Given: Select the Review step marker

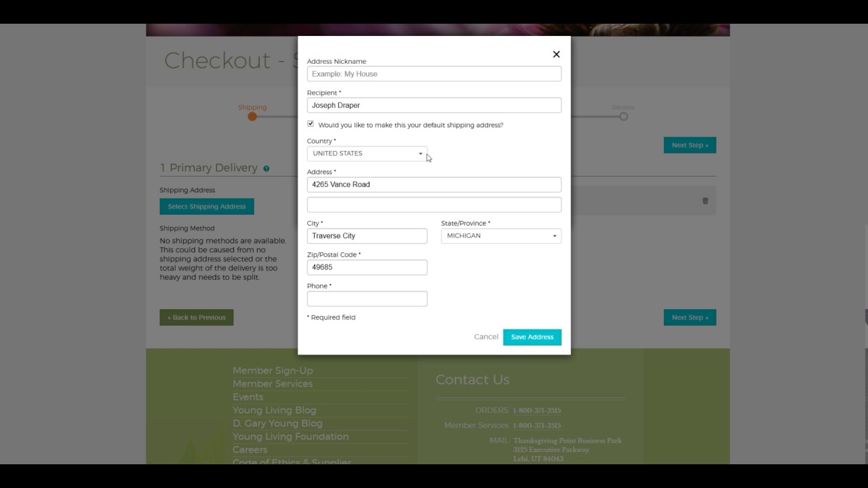Looking at the screenshot, I should [623, 116].
